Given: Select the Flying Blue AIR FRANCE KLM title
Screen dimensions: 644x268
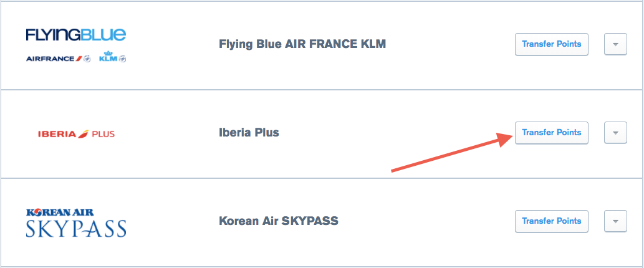Looking at the screenshot, I should pyautogui.click(x=302, y=44).
